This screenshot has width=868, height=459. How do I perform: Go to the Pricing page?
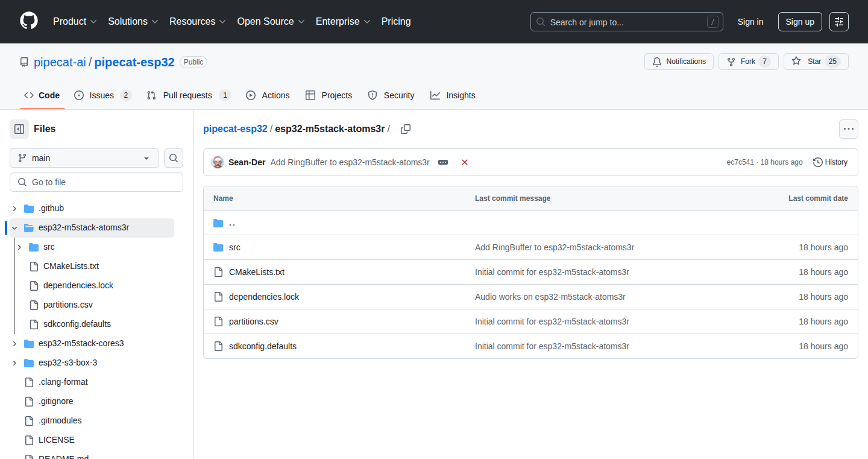pos(396,22)
